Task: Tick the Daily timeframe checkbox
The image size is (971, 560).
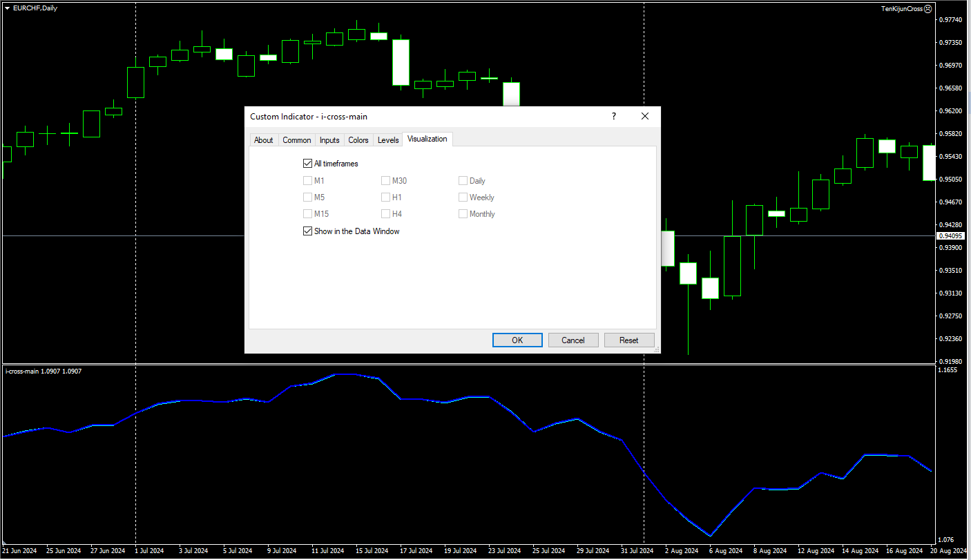Action: 463,181
